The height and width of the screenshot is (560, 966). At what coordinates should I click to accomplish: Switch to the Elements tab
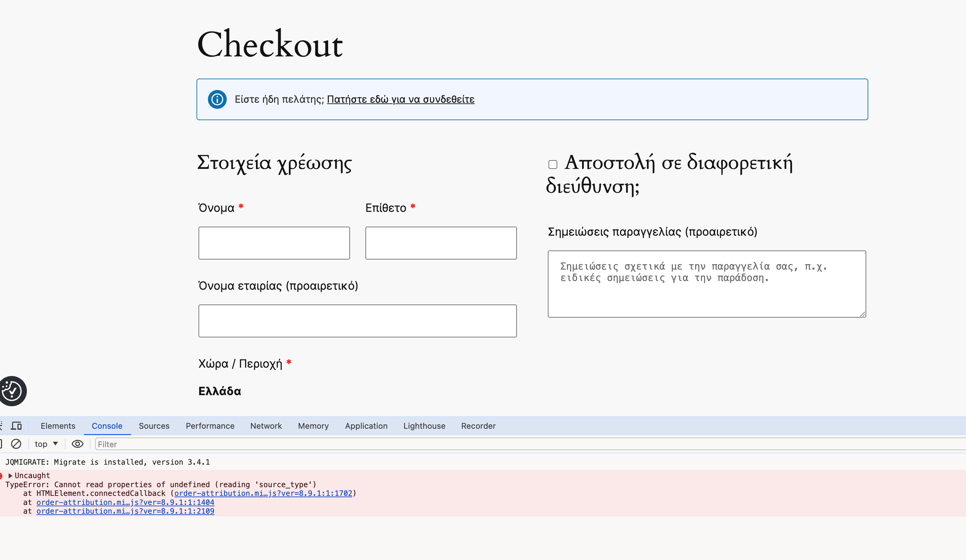click(x=58, y=426)
